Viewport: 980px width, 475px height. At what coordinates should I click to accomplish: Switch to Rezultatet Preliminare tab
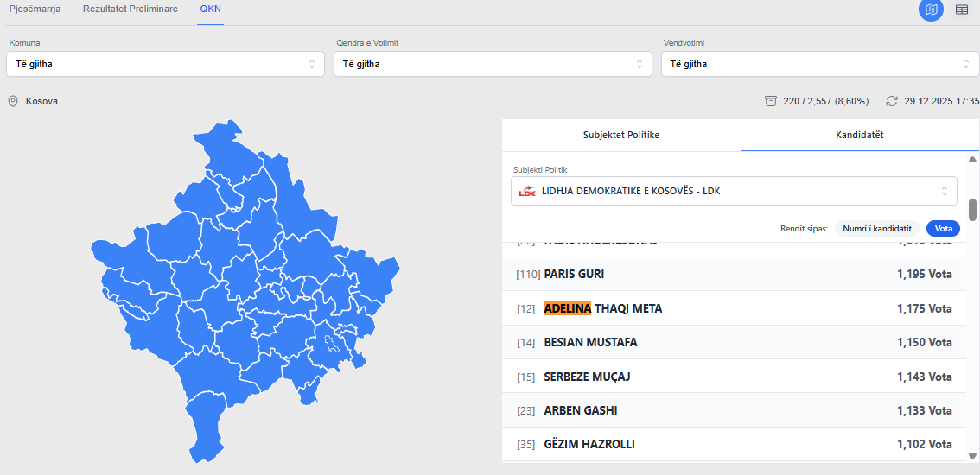(130, 9)
